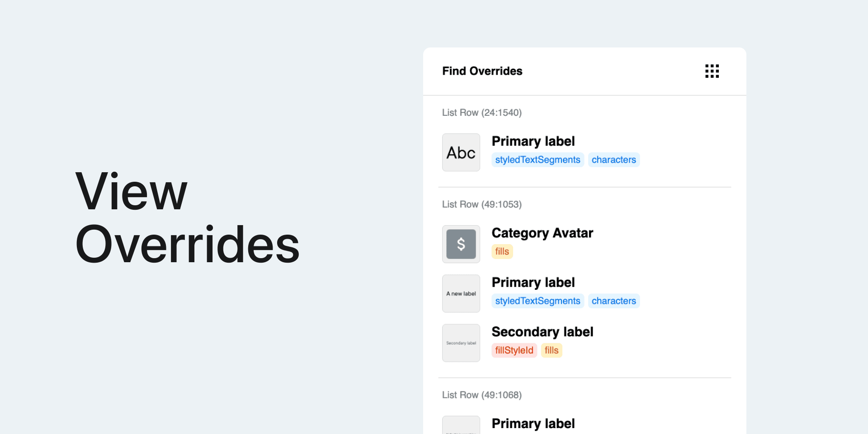
Task: Select the List Row (49:1068) header
Action: tap(482, 395)
